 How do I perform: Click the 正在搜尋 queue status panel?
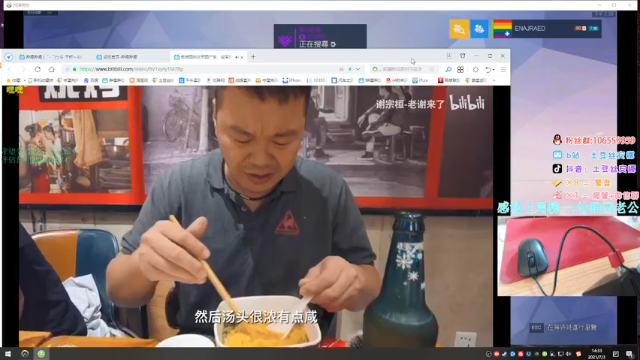click(x=320, y=36)
